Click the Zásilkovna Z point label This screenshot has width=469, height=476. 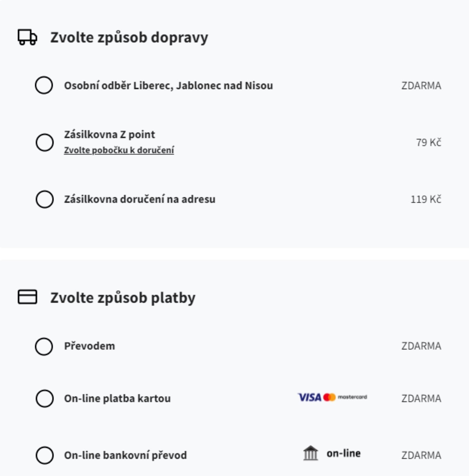(110, 134)
